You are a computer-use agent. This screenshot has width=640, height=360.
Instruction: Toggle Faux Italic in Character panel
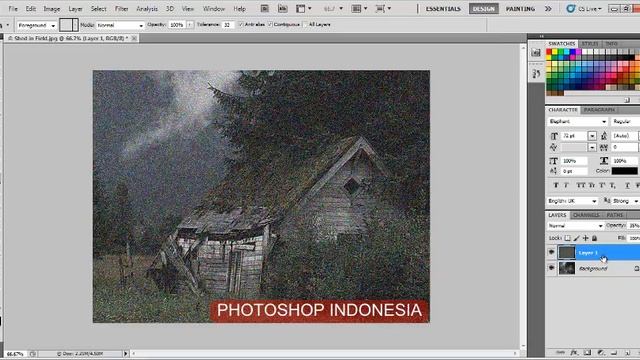pos(566,185)
